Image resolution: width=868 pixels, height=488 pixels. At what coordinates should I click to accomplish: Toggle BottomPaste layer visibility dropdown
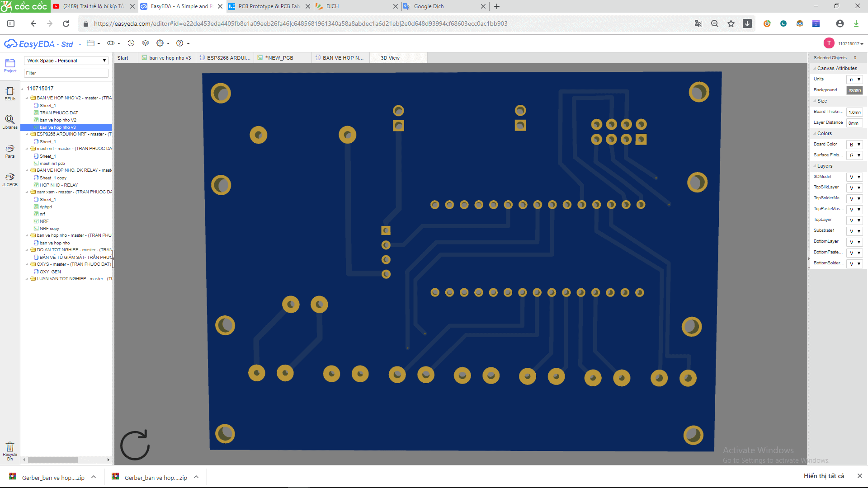pyautogui.click(x=854, y=253)
